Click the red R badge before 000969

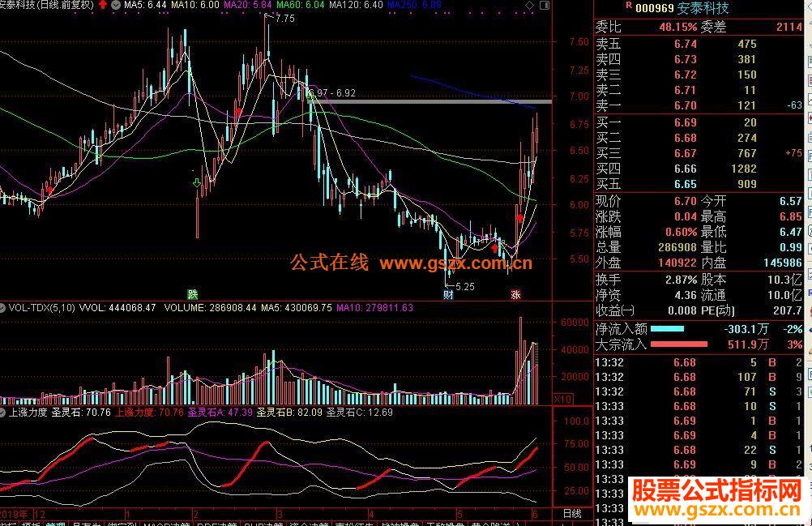pyautogui.click(x=629, y=5)
